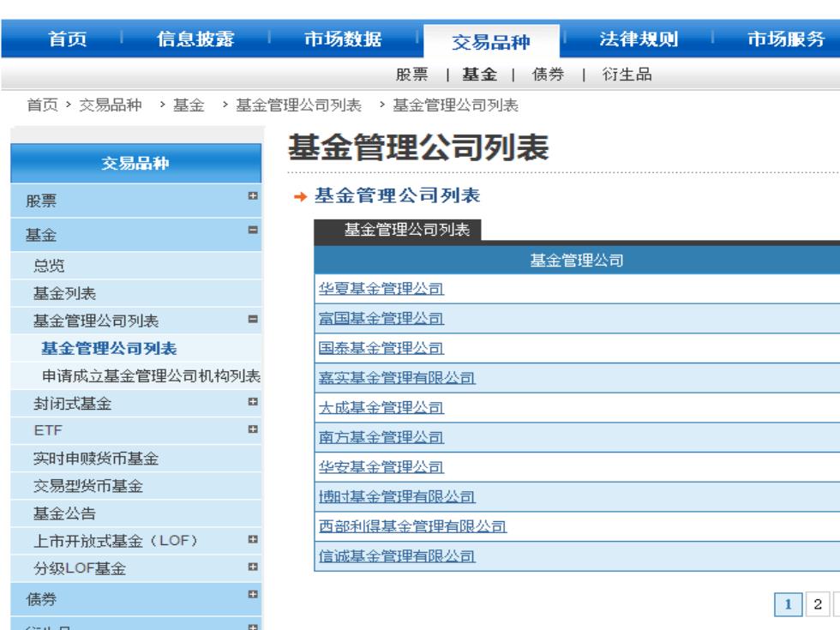Viewport: 840px width, 630px height.
Task: Click 交易品种 in the breadcrumb
Action: pyautogui.click(x=111, y=105)
